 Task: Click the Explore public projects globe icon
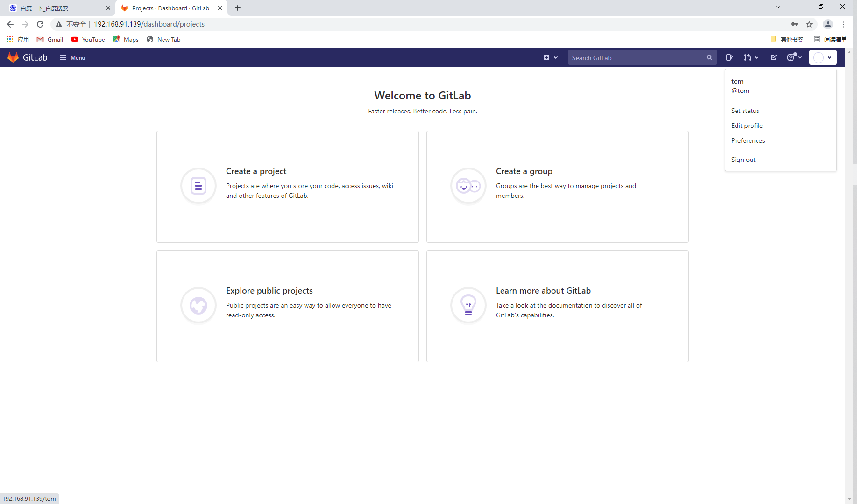[x=198, y=305]
